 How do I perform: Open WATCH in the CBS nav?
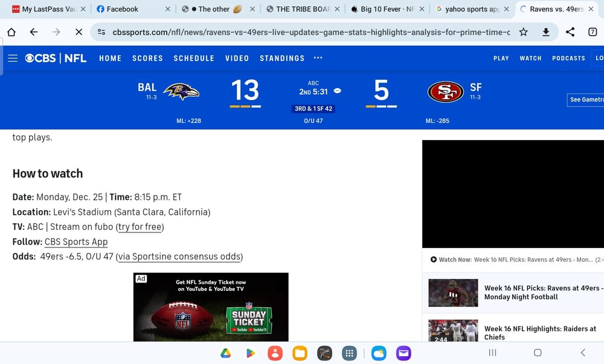[x=530, y=58]
